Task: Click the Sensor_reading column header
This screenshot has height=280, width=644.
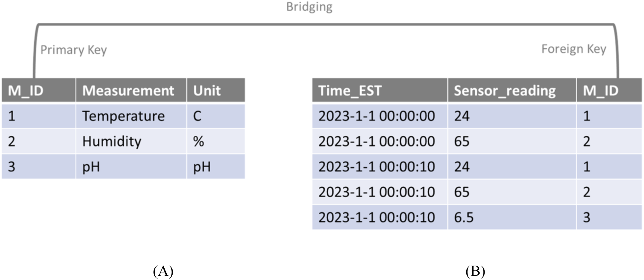Action: coord(505,91)
